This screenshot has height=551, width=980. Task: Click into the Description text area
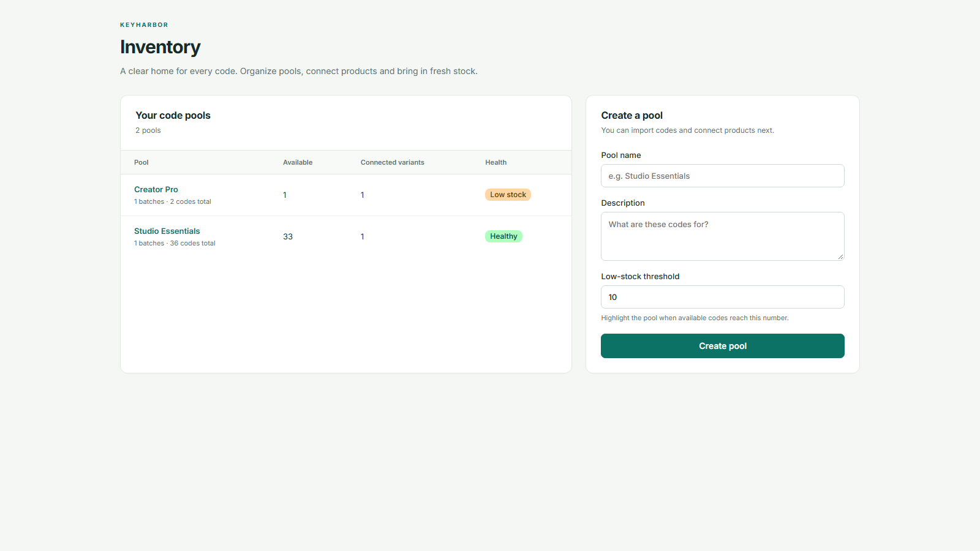[x=723, y=236]
